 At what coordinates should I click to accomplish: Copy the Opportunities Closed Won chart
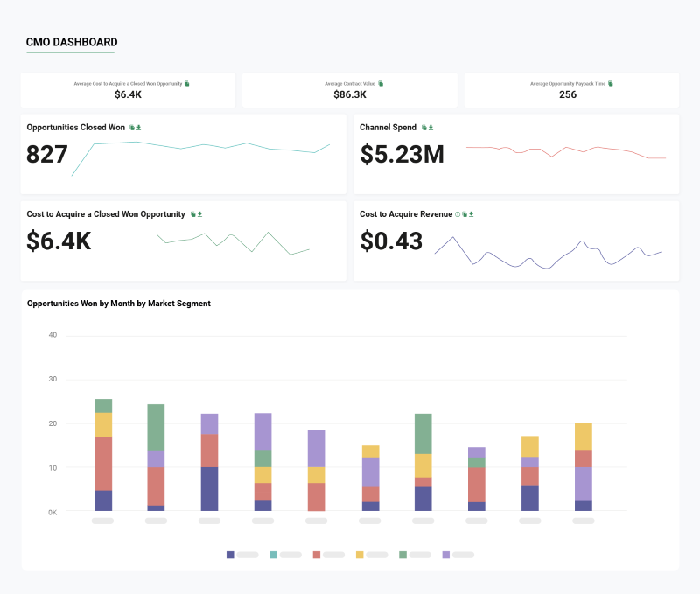[x=132, y=127]
